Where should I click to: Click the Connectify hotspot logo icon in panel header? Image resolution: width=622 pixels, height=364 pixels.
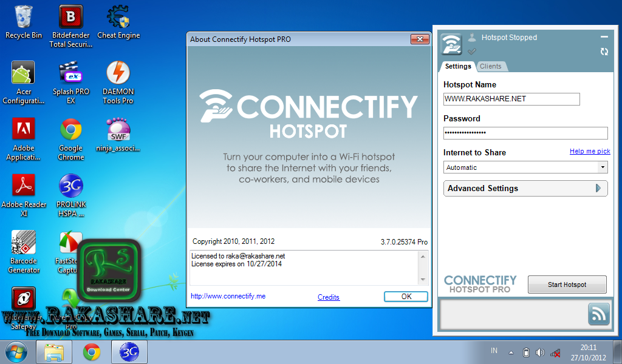click(x=451, y=44)
